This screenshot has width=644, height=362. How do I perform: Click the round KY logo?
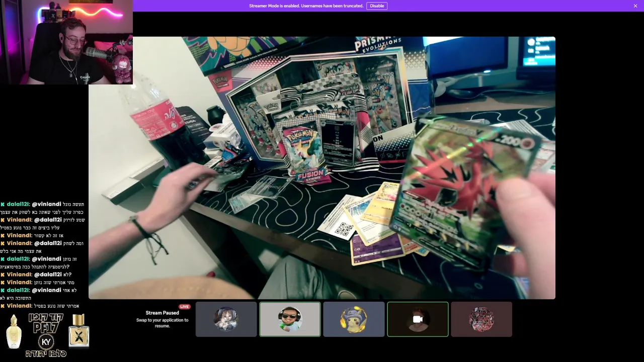coord(46,342)
